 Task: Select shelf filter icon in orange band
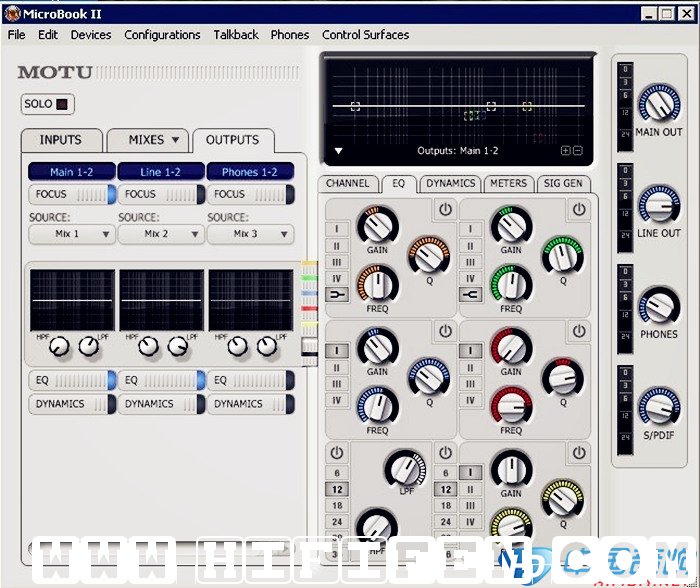point(337,295)
